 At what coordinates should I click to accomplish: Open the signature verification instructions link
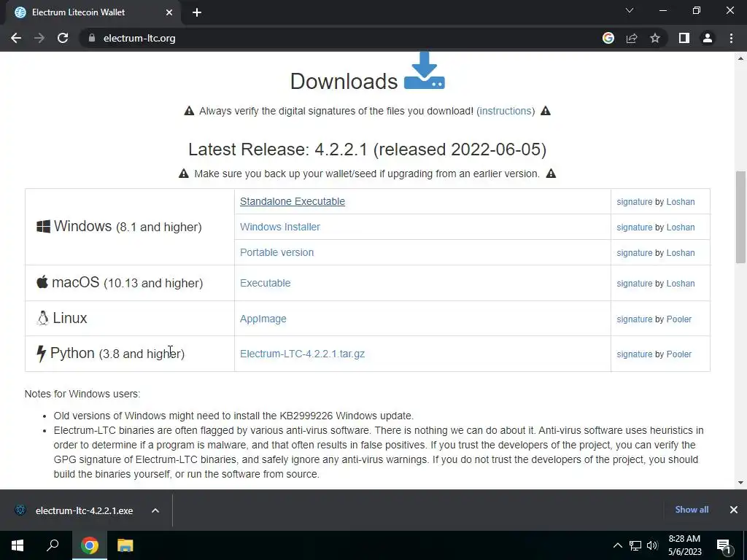coord(506,111)
